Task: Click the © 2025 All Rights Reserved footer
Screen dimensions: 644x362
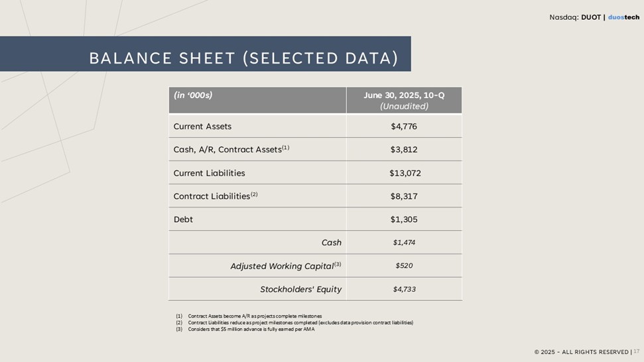Action: click(x=582, y=352)
